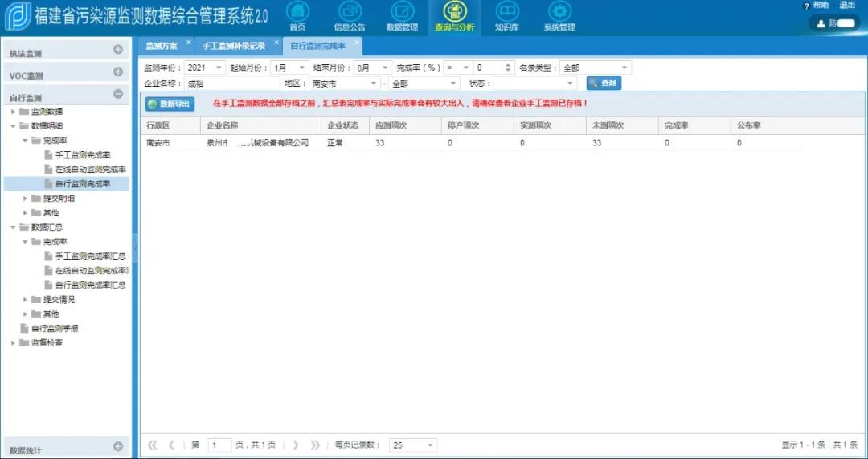Viewport: 868px width, 459px height.
Task: Open the 结束月份 end month dropdown
Action: point(383,68)
